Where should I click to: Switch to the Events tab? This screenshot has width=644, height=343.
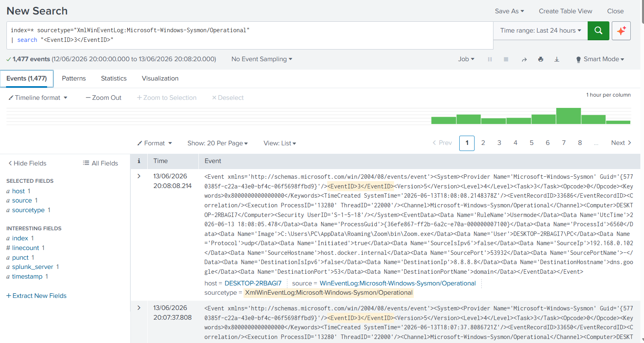[27, 79]
